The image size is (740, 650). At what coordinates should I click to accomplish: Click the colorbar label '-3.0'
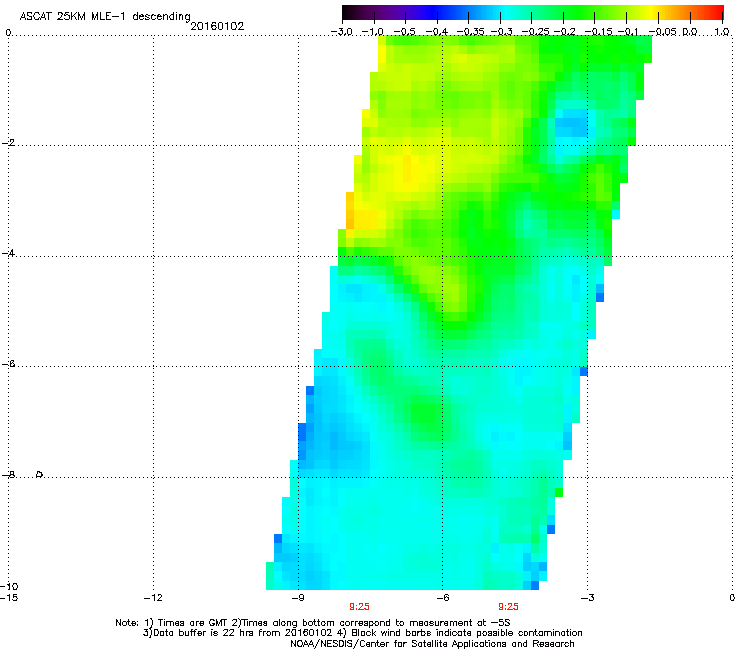tap(341, 32)
